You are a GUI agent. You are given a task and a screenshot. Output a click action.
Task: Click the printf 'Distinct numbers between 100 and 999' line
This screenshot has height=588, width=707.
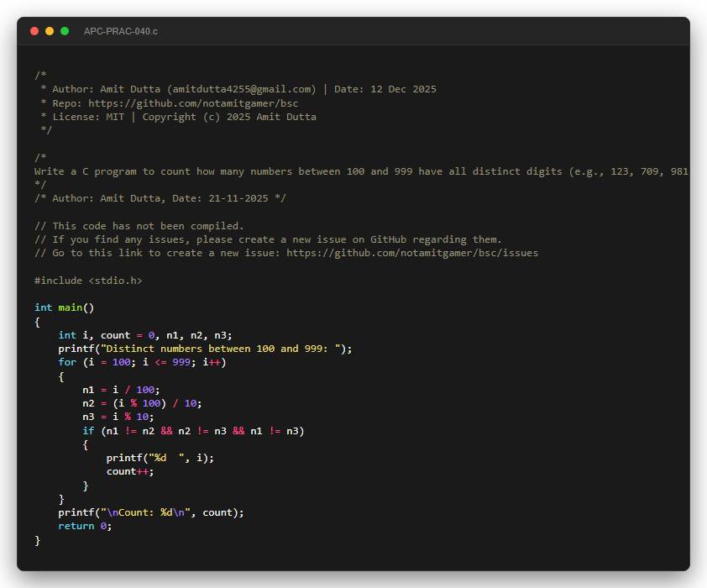pyautogui.click(x=205, y=349)
